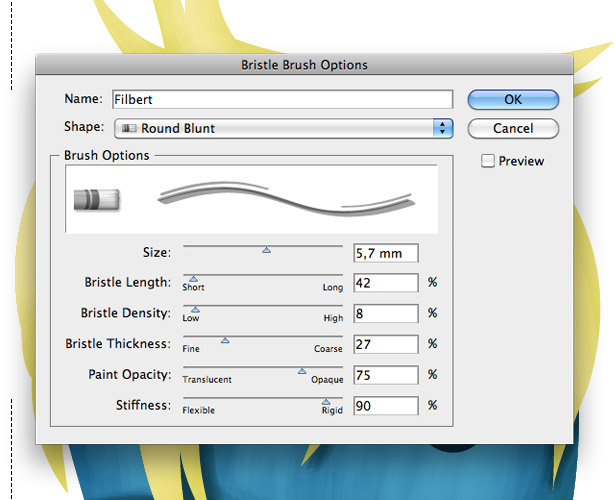Click the Size value field 5,7 mm

pyautogui.click(x=386, y=253)
